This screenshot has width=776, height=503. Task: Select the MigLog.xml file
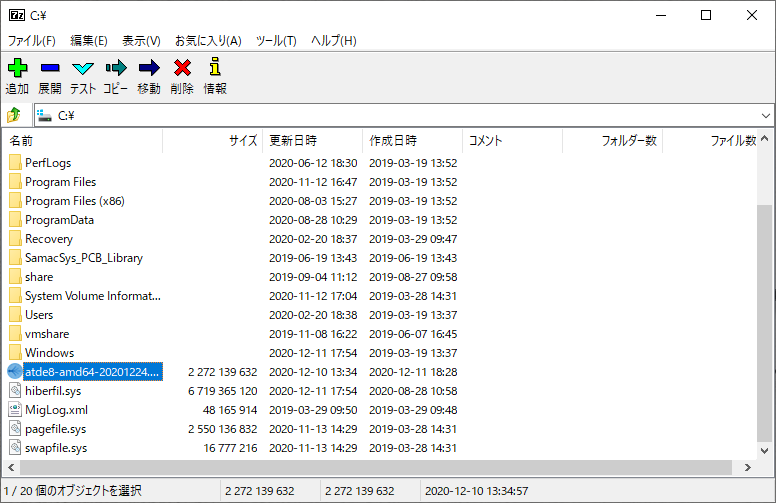pos(56,410)
